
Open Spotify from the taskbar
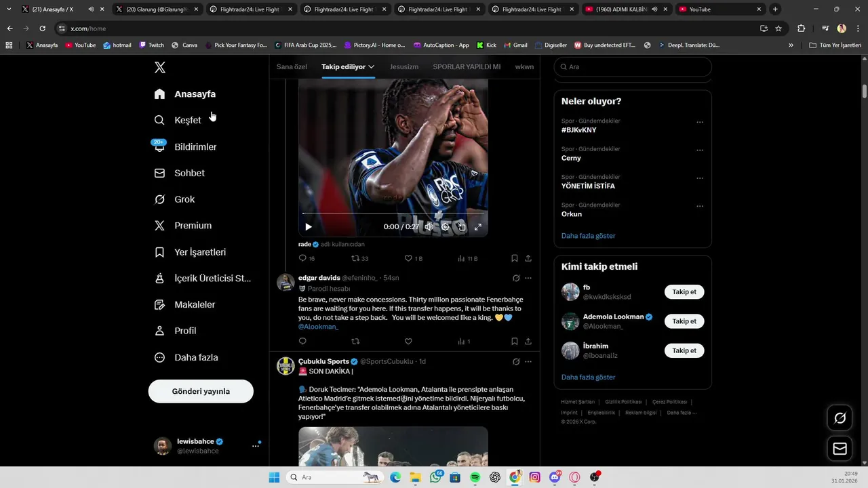[475, 477]
